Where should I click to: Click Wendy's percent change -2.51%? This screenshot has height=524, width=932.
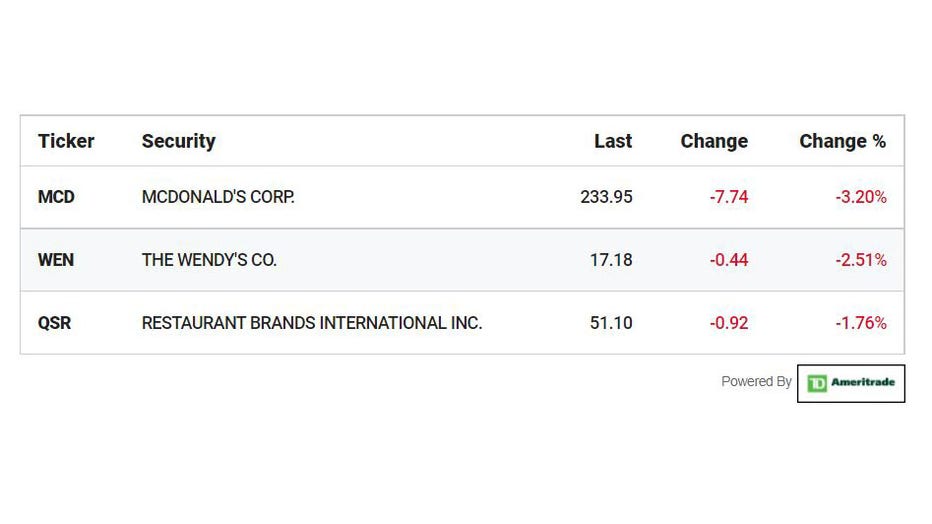[x=861, y=260]
